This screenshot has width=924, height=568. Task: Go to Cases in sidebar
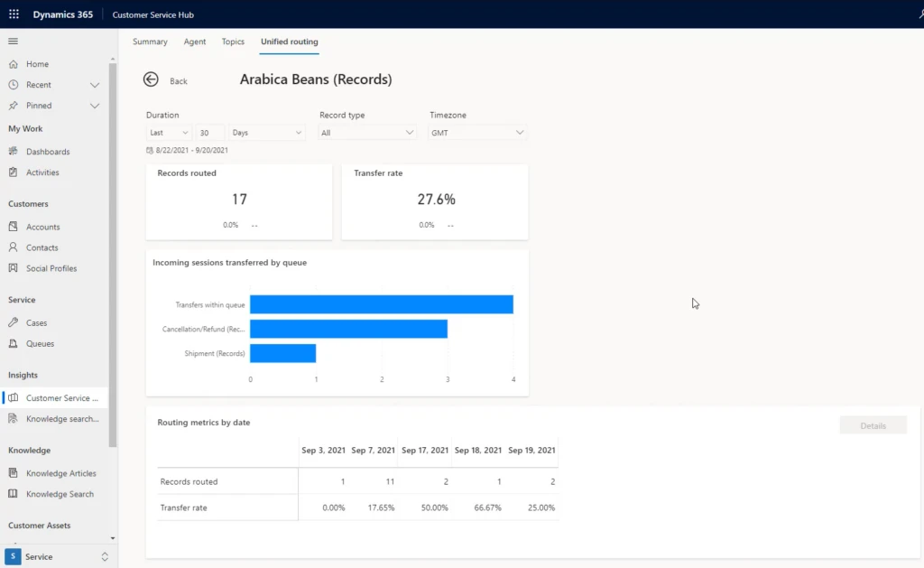(x=36, y=322)
